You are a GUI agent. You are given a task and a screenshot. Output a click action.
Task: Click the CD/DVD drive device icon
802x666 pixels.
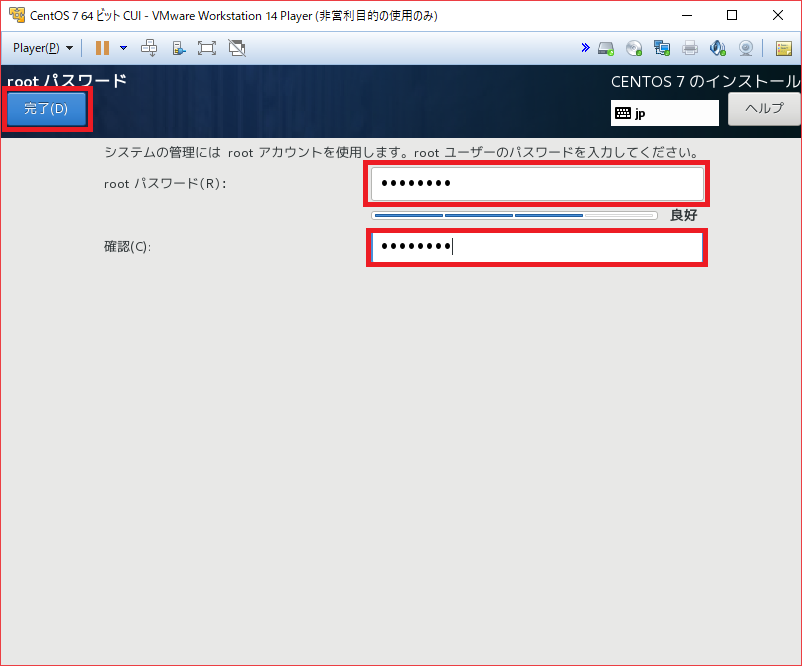click(x=634, y=48)
